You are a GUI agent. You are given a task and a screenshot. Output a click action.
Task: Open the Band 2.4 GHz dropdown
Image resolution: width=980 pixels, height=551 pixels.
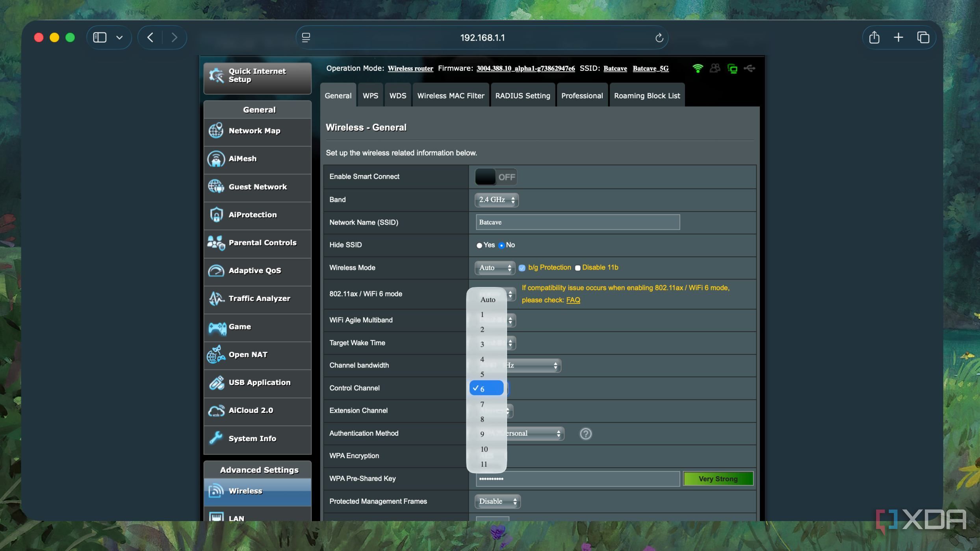pos(496,200)
